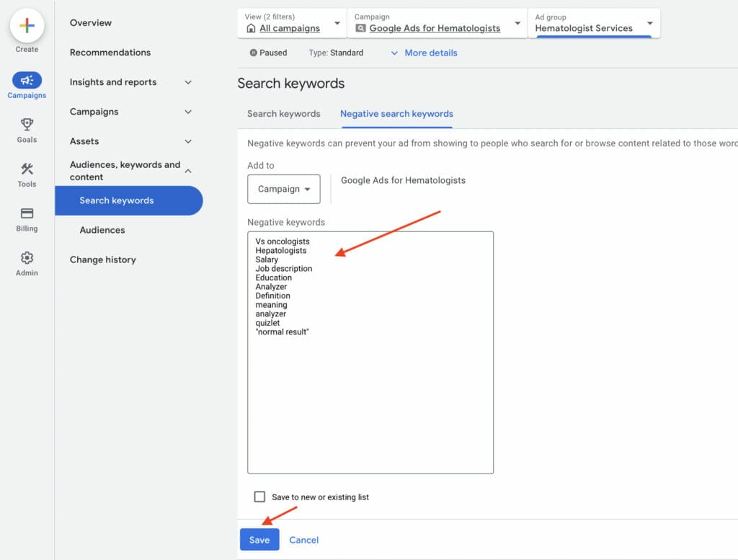Open the Add to Campaign dropdown
The height and width of the screenshot is (560, 738).
[284, 189]
